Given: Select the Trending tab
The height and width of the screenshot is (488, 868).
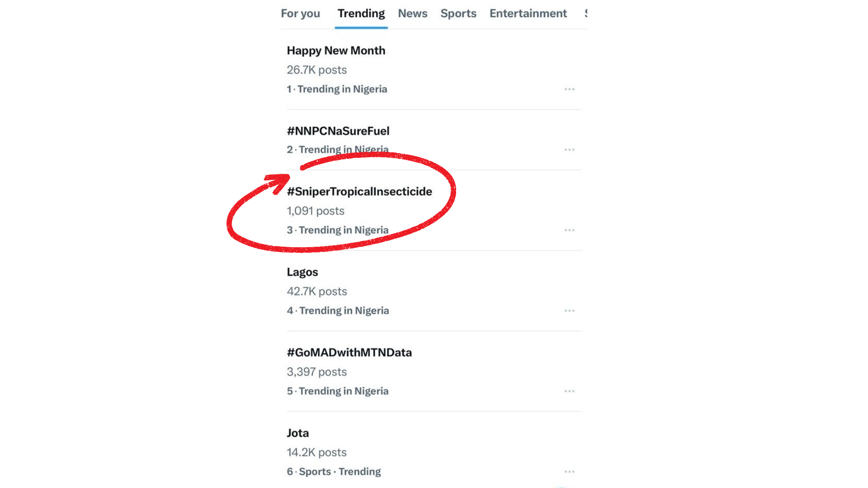Looking at the screenshot, I should 361,14.
